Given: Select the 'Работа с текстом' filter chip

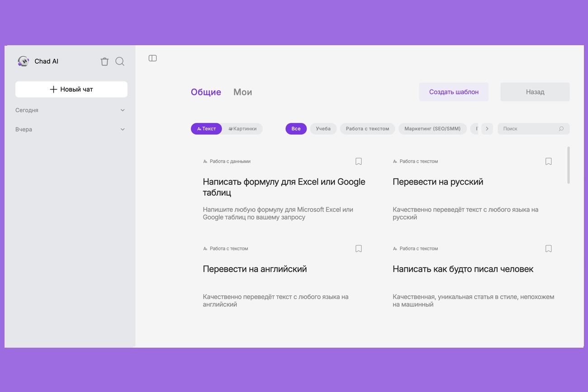Looking at the screenshot, I should tap(367, 128).
